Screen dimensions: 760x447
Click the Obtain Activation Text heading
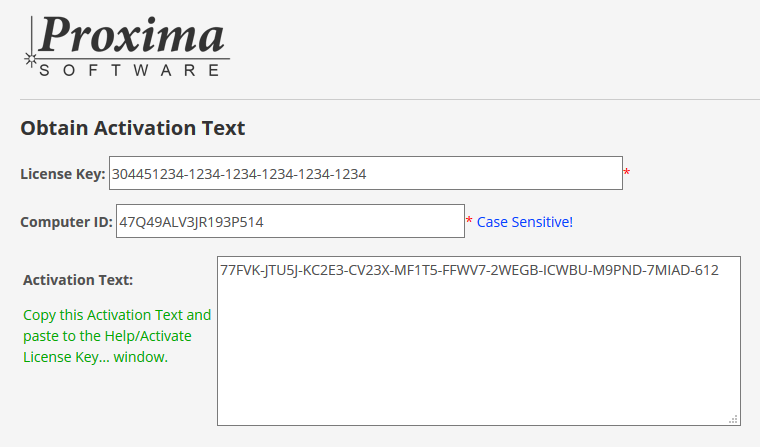(x=133, y=128)
